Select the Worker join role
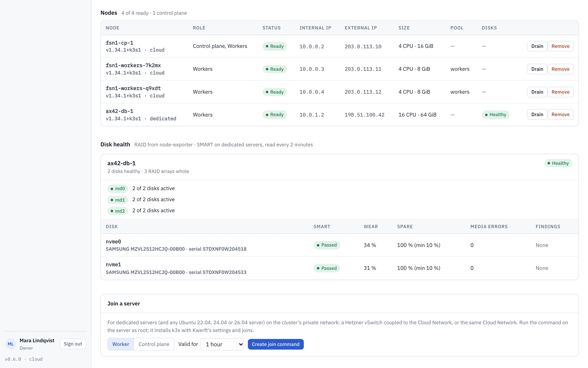Viewport: 588px width, 368px height. [x=120, y=344]
